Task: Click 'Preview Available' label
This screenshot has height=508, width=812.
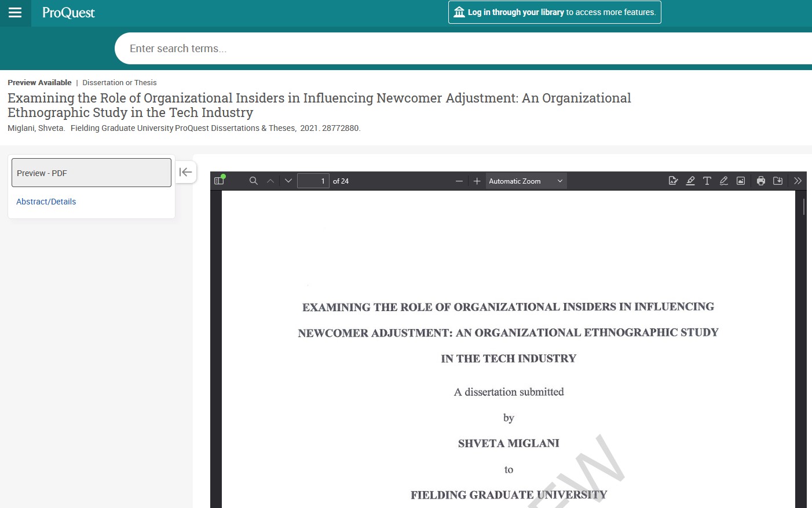Action: pos(39,83)
